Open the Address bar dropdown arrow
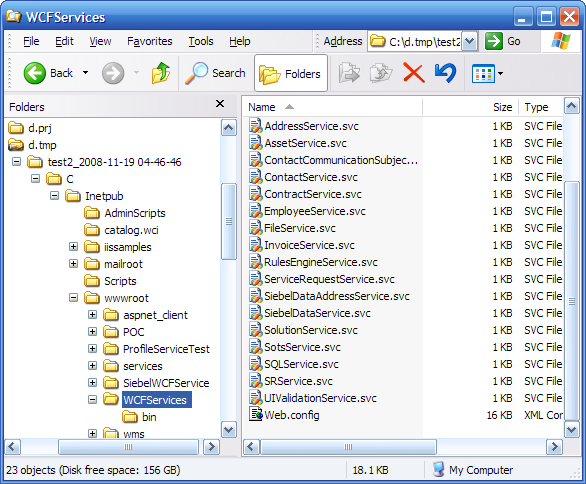This screenshot has width=586, height=484. click(x=470, y=41)
